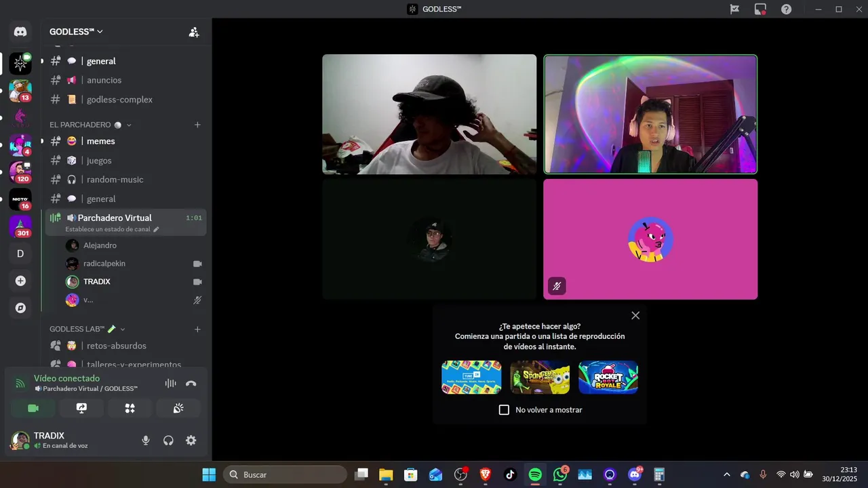The width and height of the screenshot is (868, 488).
Task: Show hidden system tray icons
Action: 727,474
